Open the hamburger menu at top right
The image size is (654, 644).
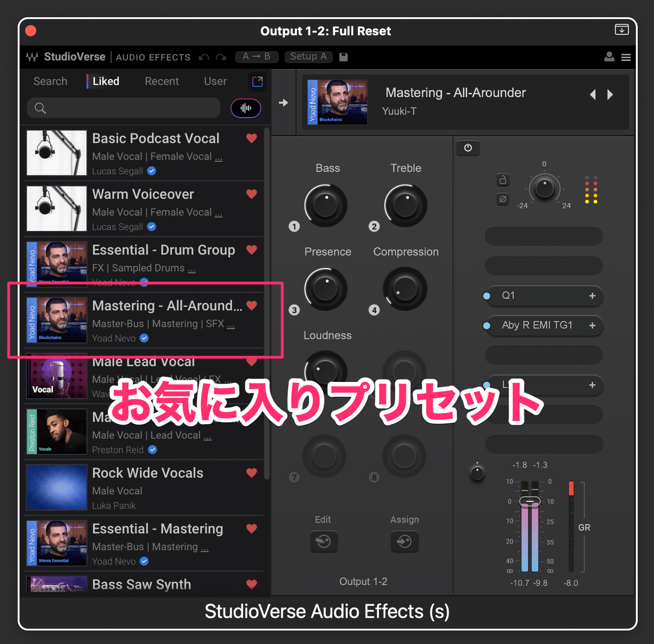click(626, 57)
